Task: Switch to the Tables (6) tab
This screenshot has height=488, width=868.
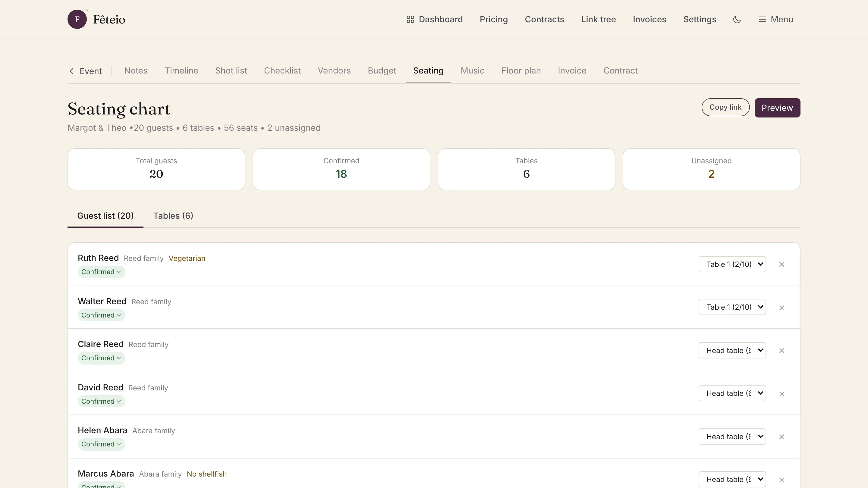Action: tap(173, 216)
